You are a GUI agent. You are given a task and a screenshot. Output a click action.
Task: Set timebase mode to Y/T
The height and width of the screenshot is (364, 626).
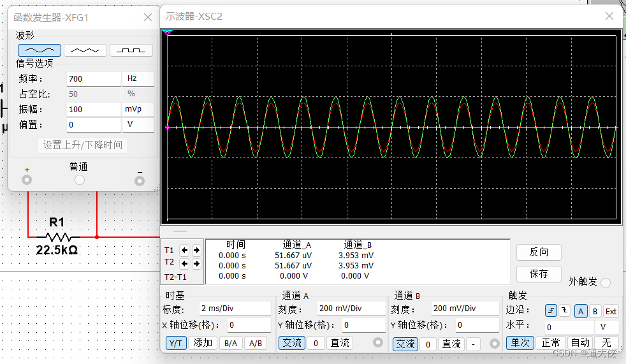[176, 343]
